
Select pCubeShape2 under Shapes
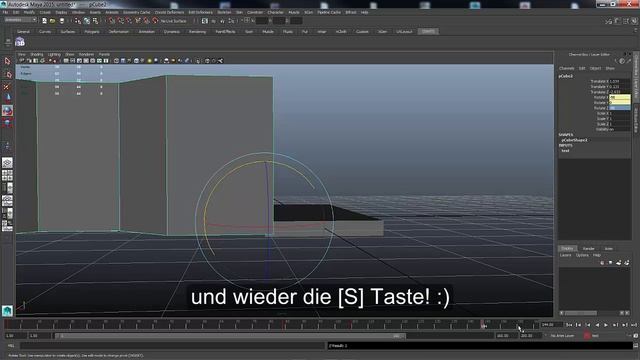pos(574,140)
